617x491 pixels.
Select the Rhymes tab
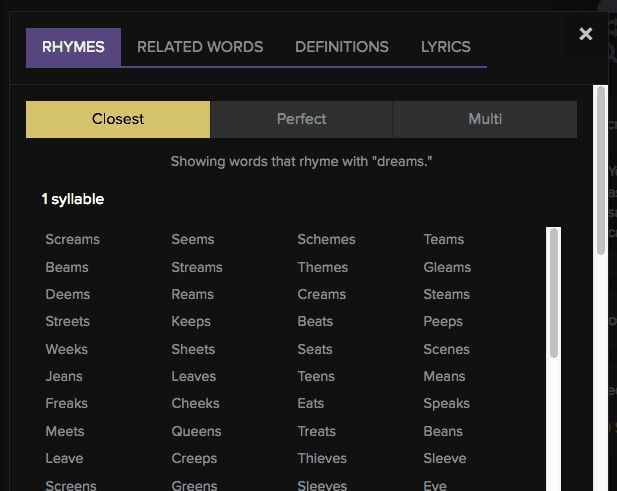tap(73, 47)
